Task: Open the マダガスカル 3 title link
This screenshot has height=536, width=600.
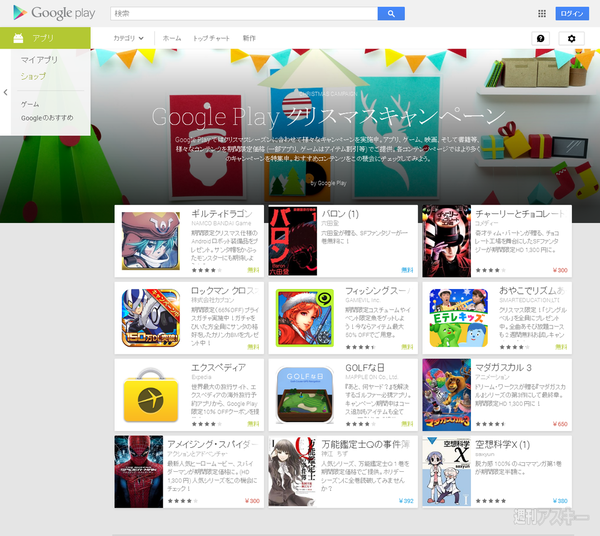Action: (x=503, y=368)
